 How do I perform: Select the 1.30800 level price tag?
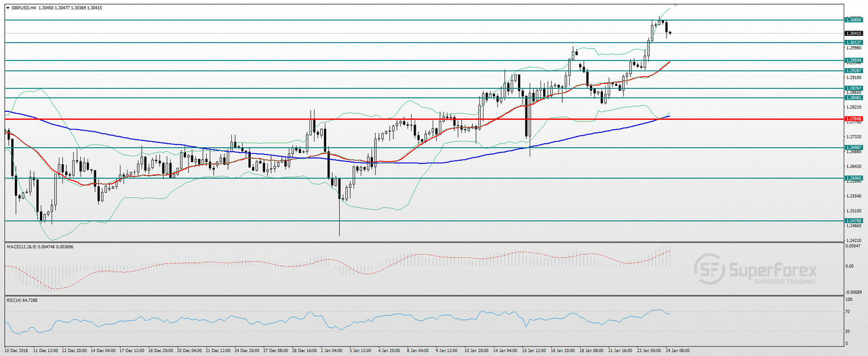pos(853,20)
